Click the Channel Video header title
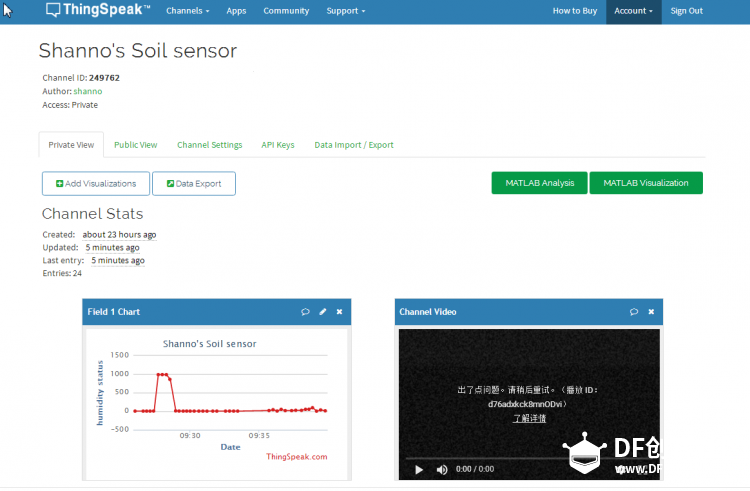Image resolution: width=750 pixels, height=491 pixels. pyautogui.click(x=428, y=312)
